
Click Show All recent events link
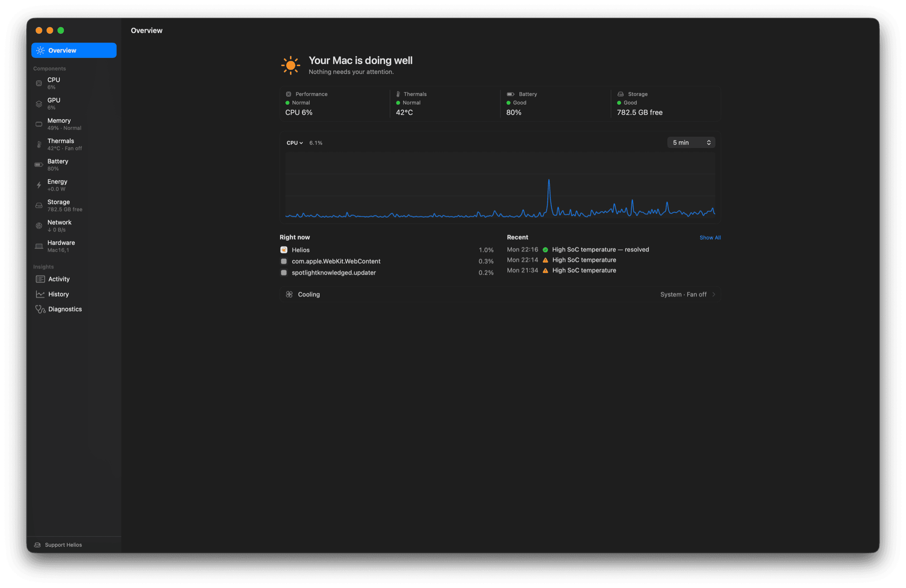[x=710, y=238]
